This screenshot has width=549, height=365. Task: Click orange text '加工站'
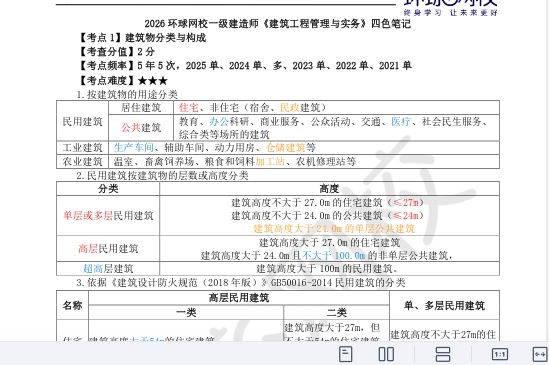270,161
